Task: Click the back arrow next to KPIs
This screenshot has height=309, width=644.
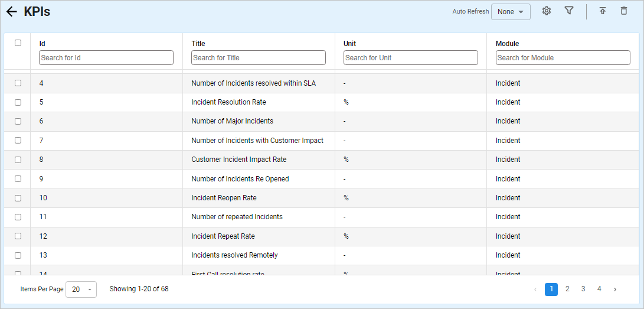Action: pyautogui.click(x=12, y=12)
